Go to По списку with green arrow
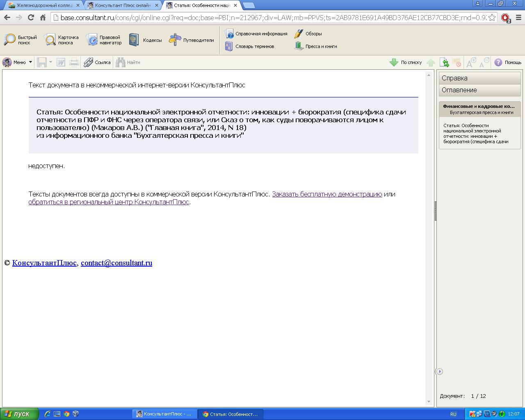Screen dimensions: 525x420 point(406,62)
